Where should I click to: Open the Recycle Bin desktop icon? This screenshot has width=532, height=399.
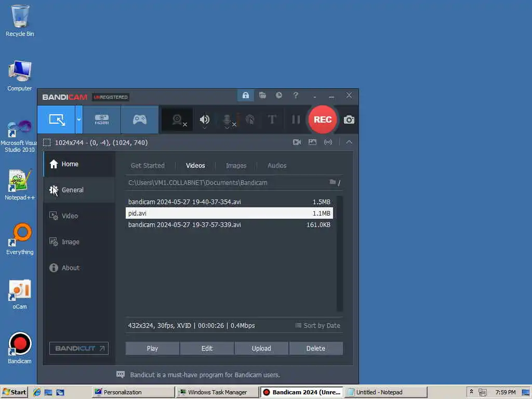[x=20, y=21]
